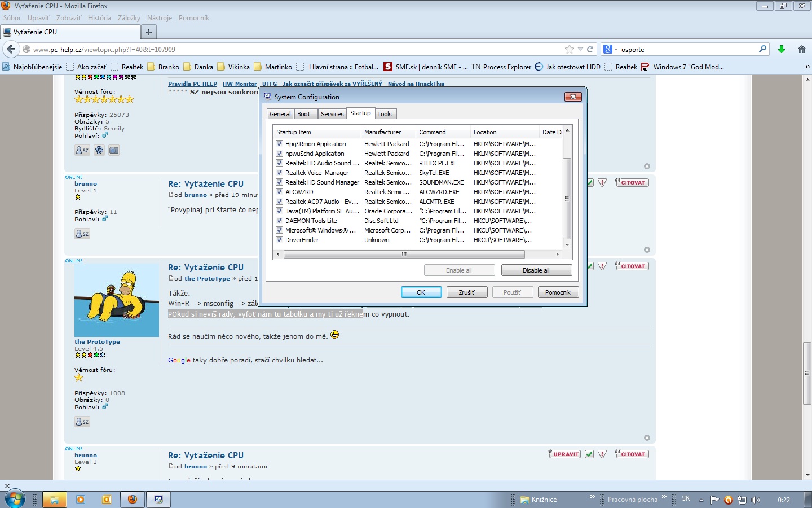This screenshot has height=508, width=812.
Task: Open the SME.sk bookmark icon
Action: 388,67
